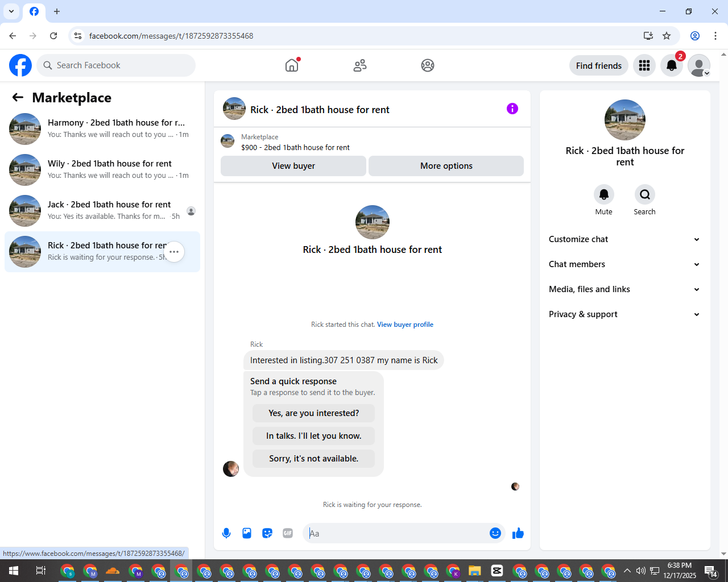This screenshot has height=582, width=728.
Task: Choose a GIF icon in composer
Action: point(288,533)
